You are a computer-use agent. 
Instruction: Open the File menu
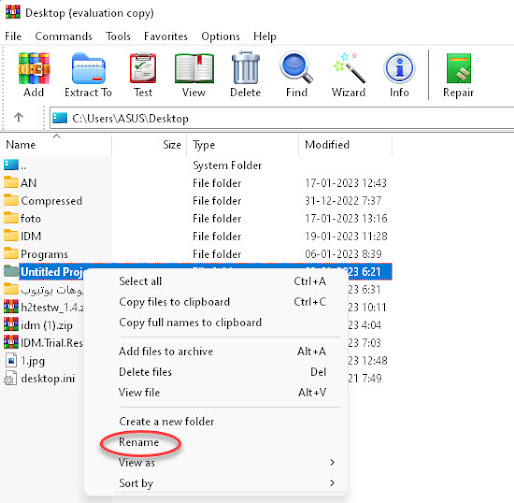(13, 36)
